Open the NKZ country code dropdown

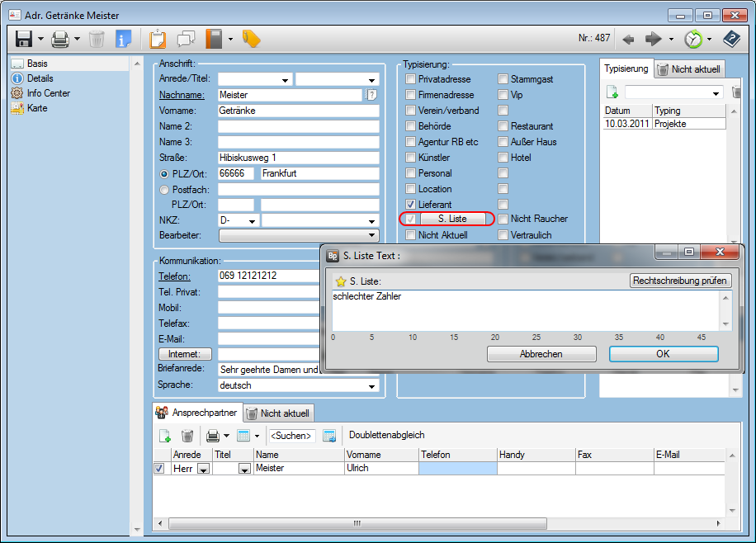pyautogui.click(x=251, y=221)
